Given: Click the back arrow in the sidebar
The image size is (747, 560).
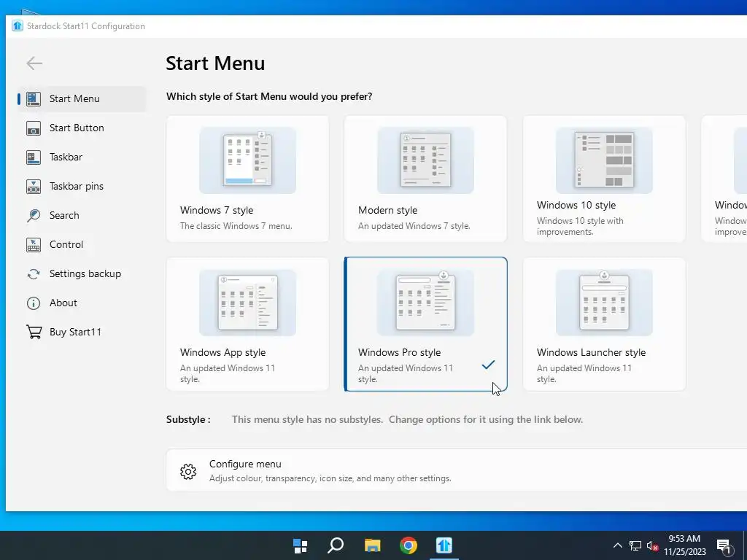Looking at the screenshot, I should pyautogui.click(x=34, y=63).
